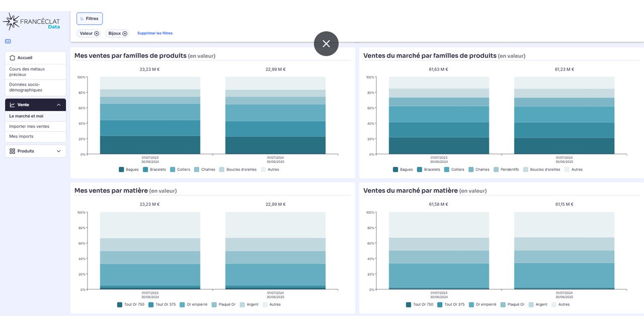Open Données socio-démographiques page
The width and height of the screenshot is (644, 327).
[35, 88]
